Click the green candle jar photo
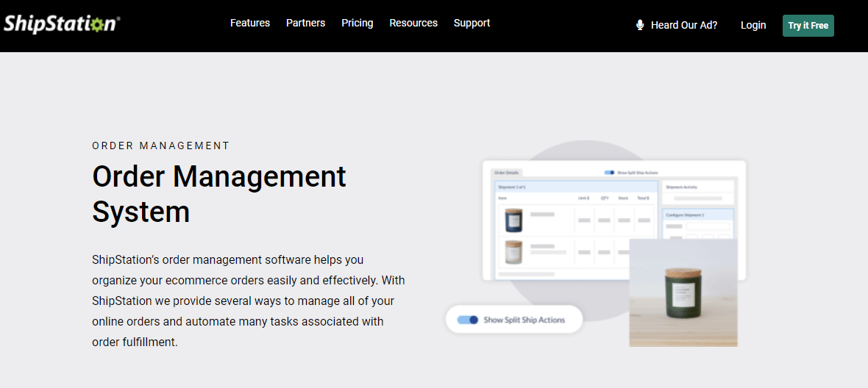 point(683,292)
